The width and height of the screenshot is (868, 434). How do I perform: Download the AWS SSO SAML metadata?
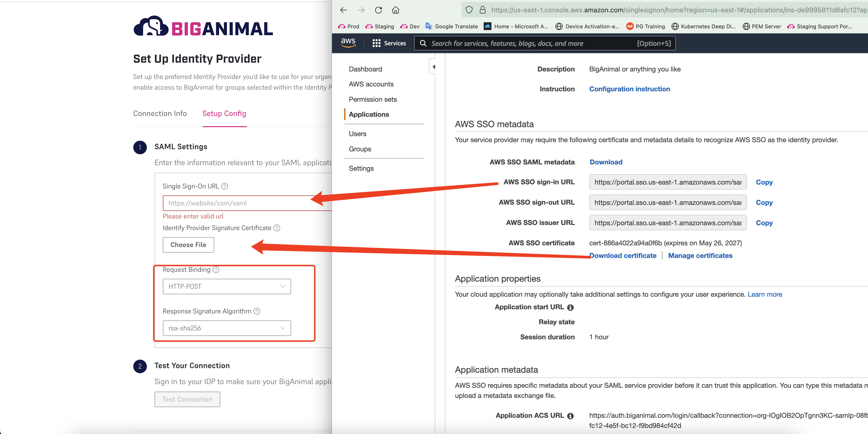tap(606, 162)
